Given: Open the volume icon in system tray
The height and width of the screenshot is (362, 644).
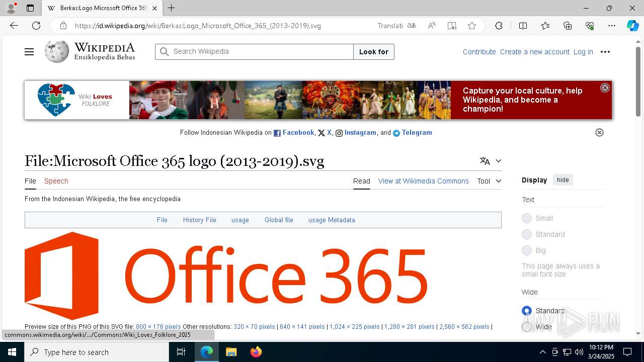Looking at the screenshot, I should [579, 352].
